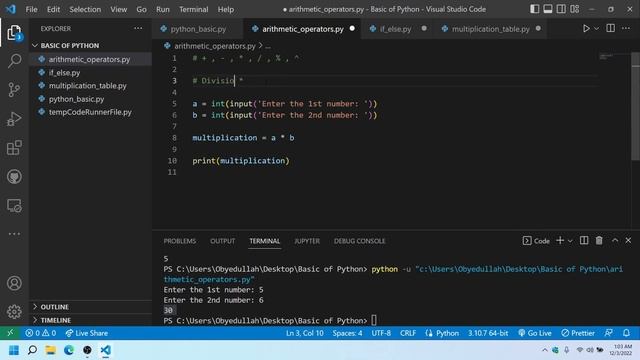Screen dimensions: 640x360
Task: Toggle panel layout visibility
Action: click(x=548, y=9)
